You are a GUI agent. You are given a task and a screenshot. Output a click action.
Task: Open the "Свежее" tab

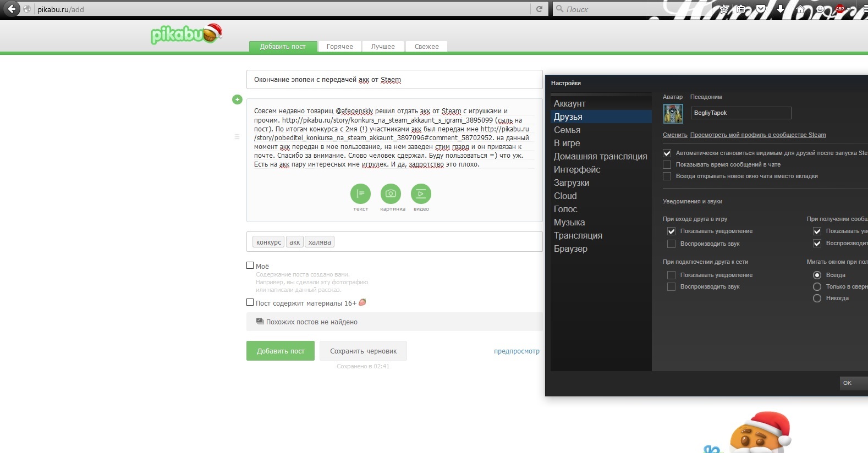[x=426, y=47]
